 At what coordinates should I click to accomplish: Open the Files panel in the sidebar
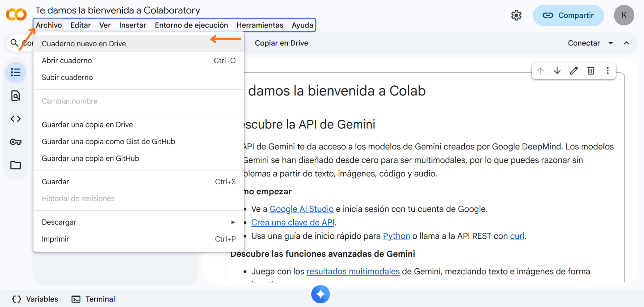(x=15, y=165)
